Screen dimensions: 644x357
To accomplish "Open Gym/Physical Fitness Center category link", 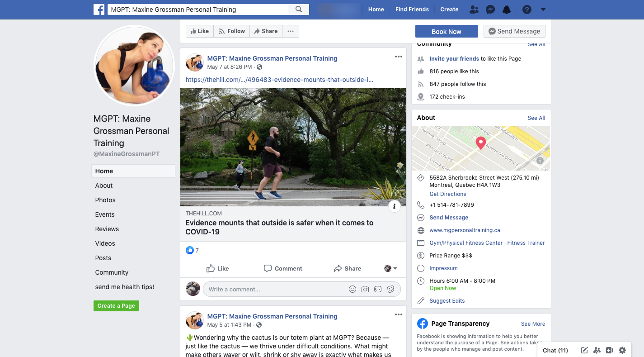I will tap(466, 243).
